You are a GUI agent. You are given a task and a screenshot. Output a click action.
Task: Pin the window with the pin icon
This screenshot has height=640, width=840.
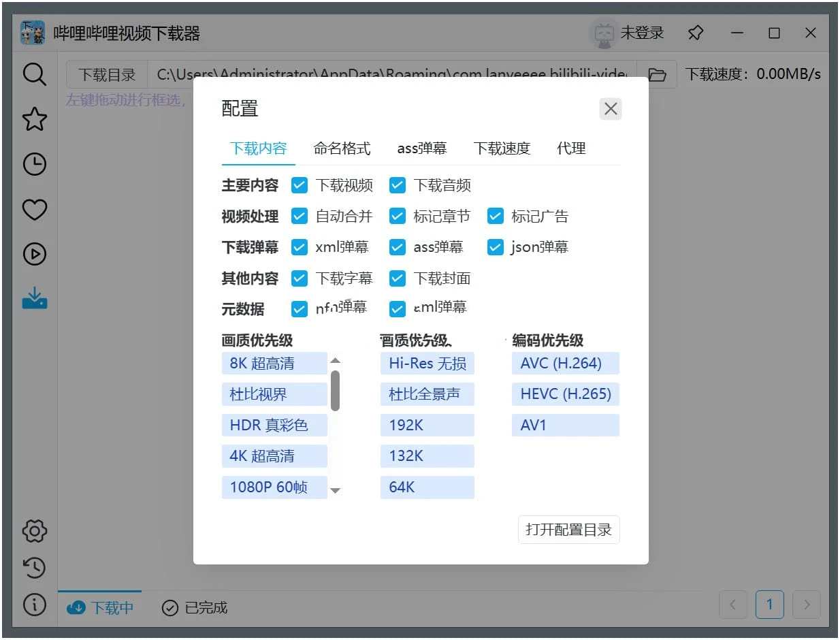pyautogui.click(x=695, y=33)
